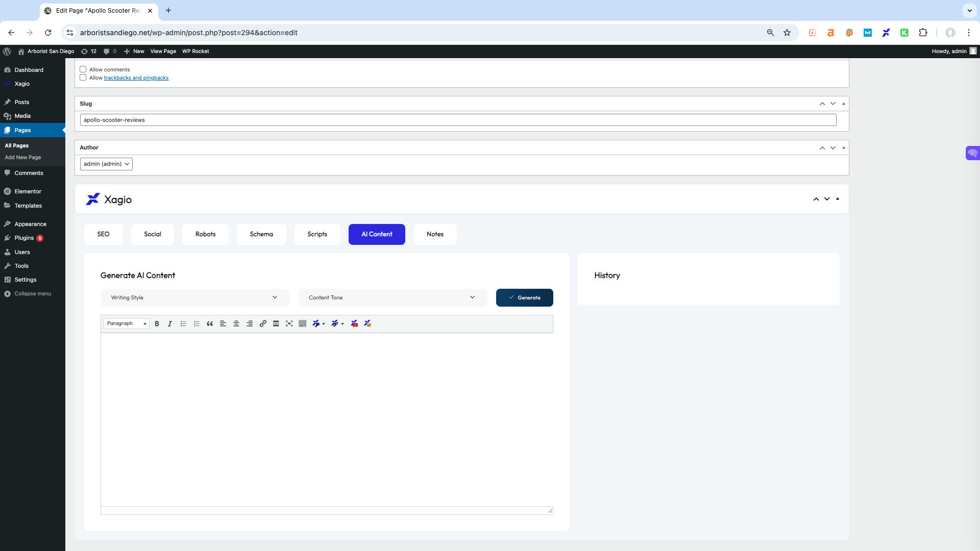Click View Page in admin bar
This screenshot has width=980, height=551.
(163, 51)
